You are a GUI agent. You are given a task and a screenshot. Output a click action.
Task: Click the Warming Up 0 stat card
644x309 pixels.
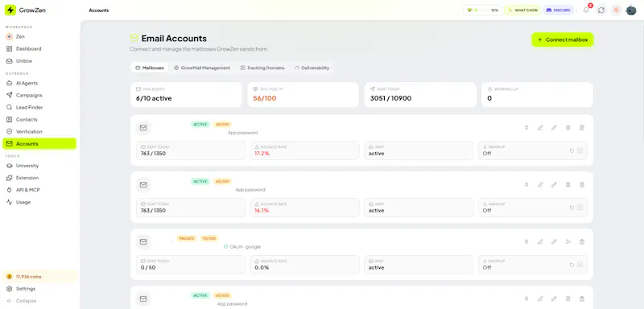(x=537, y=95)
